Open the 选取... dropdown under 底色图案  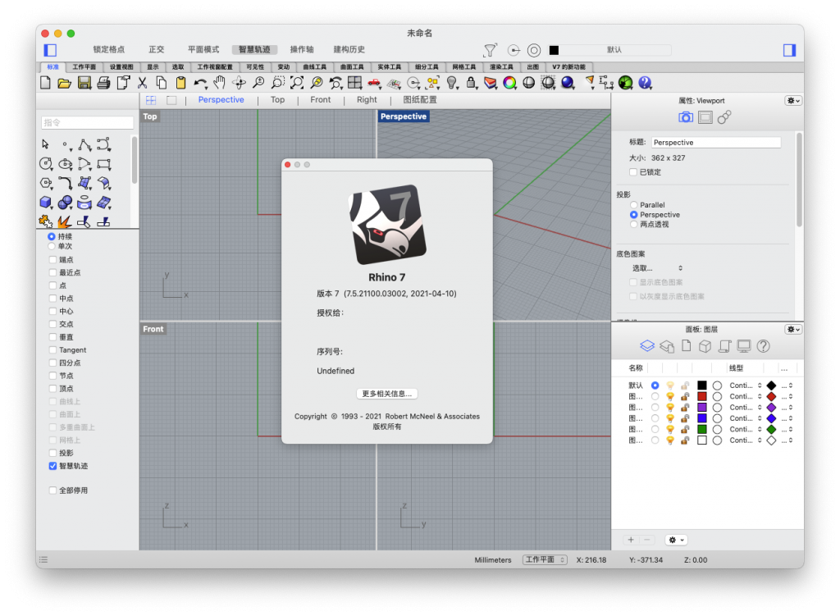pyautogui.click(x=657, y=268)
